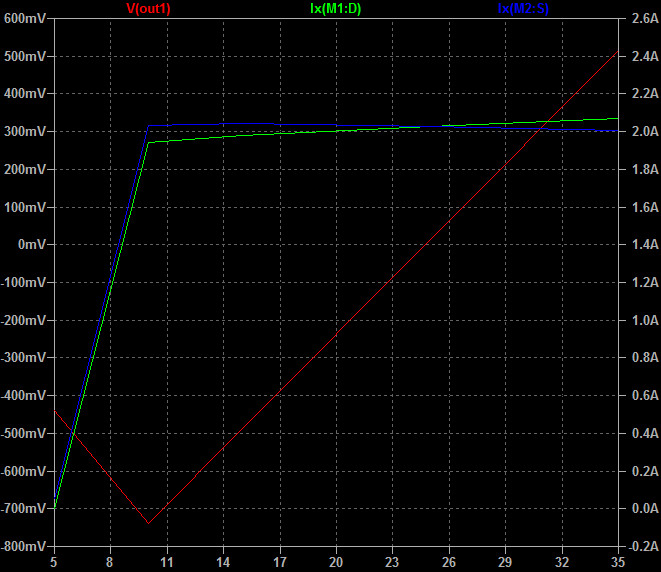Click the 1.6A right axis label
Screen dimensions: 661x572
pyautogui.click(x=645, y=207)
